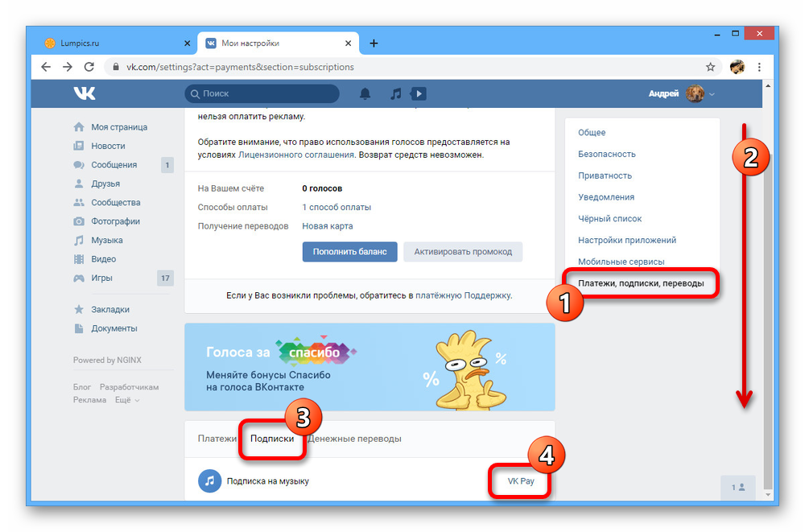Click the Новая карта link
The image size is (805, 532).
coord(328,226)
